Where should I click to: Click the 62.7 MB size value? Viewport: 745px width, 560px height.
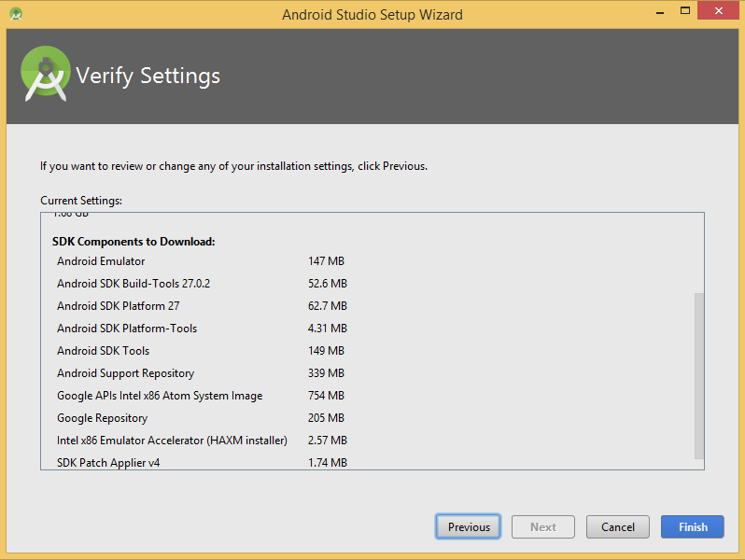click(328, 305)
